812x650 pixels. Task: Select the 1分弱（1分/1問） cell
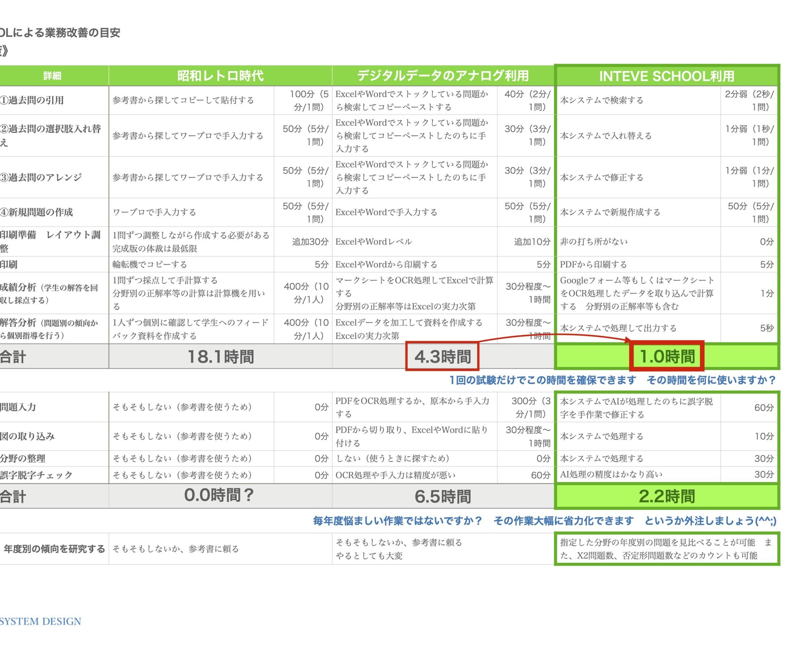coord(750,177)
